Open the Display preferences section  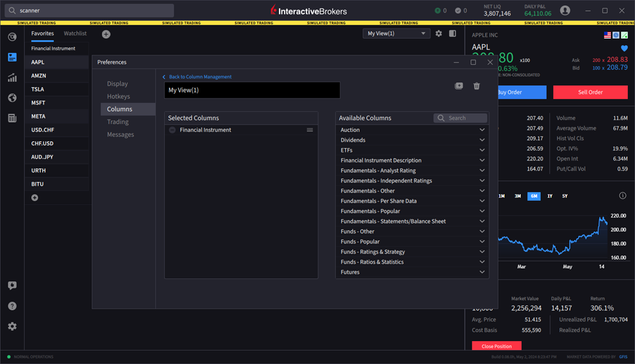click(118, 84)
